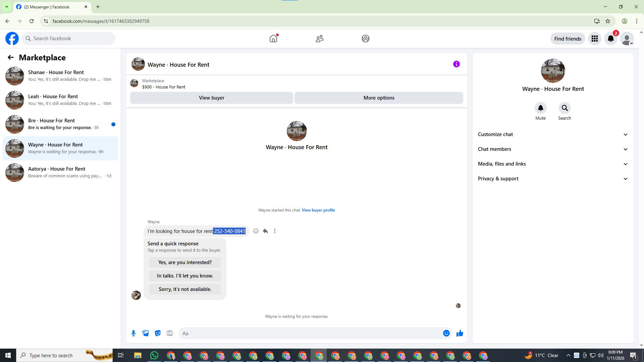This screenshot has height=362, width=644.
Task: Search within the conversation
Action: pos(565,108)
